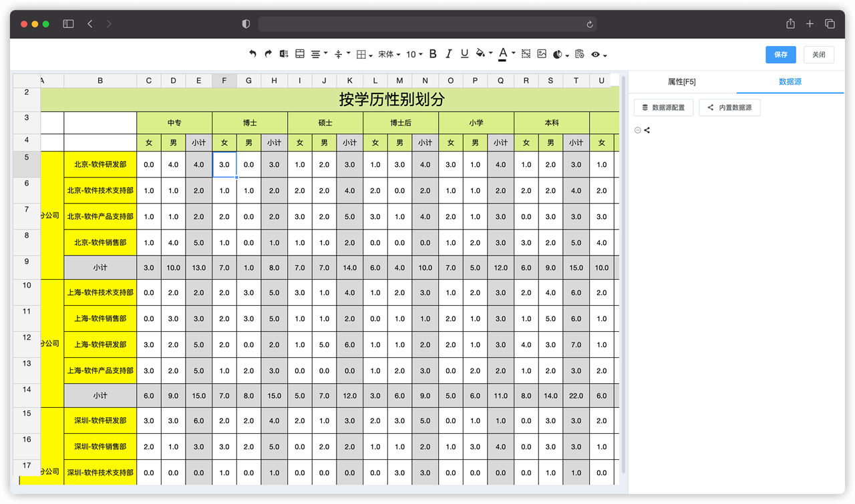Click the browser reload icon

pos(590,24)
